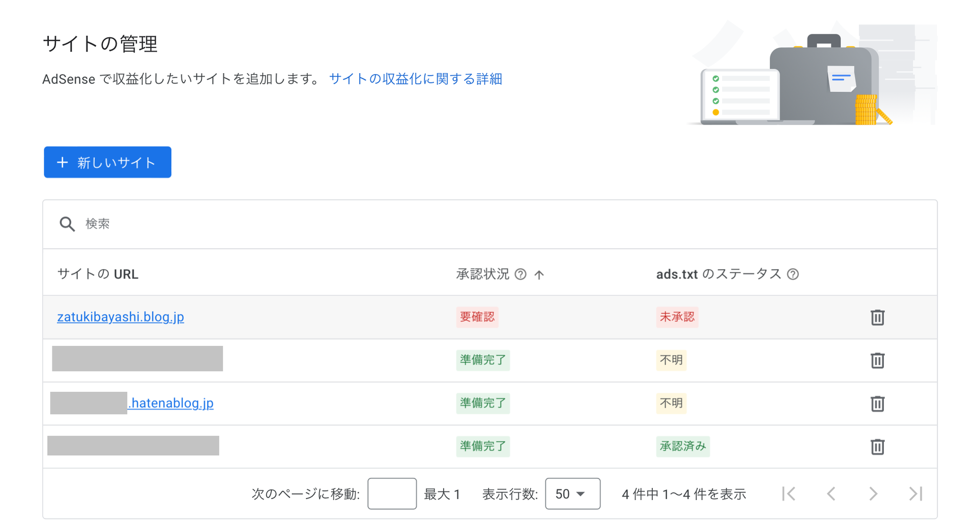Click the search magnifier icon

[x=67, y=224]
